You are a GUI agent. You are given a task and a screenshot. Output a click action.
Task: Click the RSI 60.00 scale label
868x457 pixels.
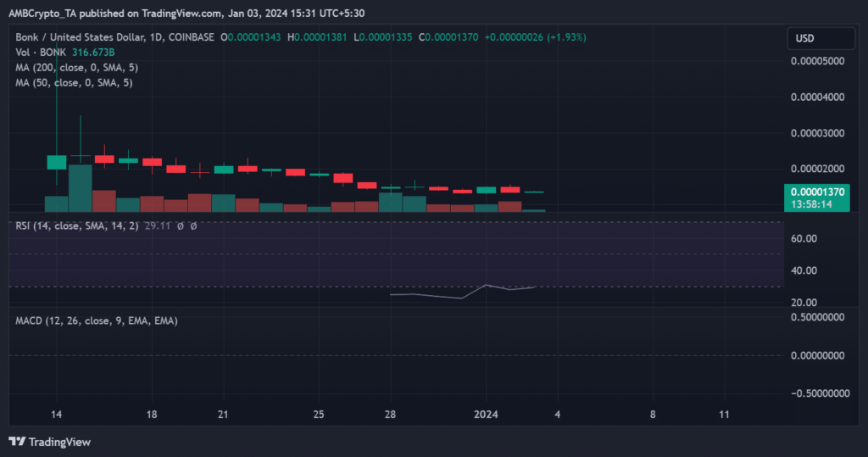pyautogui.click(x=803, y=238)
